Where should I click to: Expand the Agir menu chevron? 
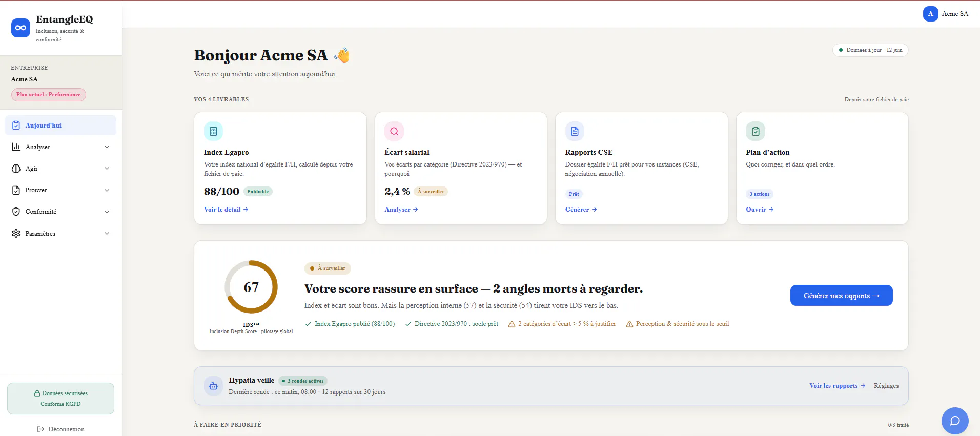pos(107,169)
